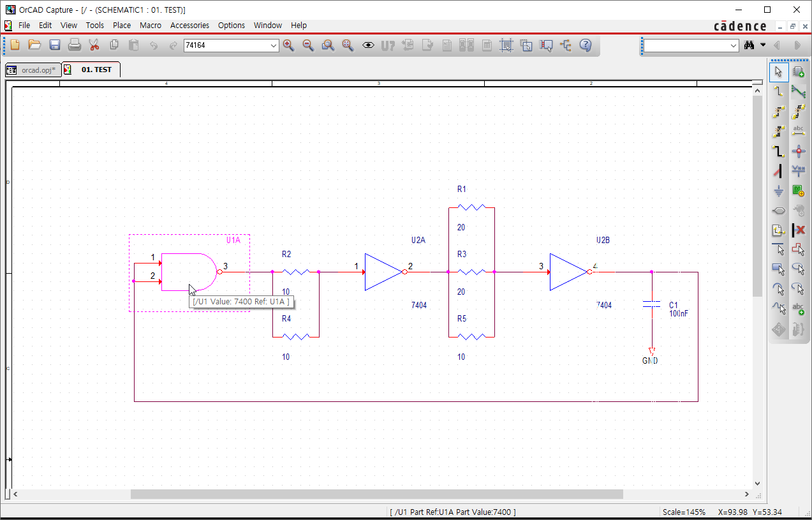The width and height of the screenshot is (812, 520).
Task: Select the R5 resistor label
Action: (x=462, y=318)
